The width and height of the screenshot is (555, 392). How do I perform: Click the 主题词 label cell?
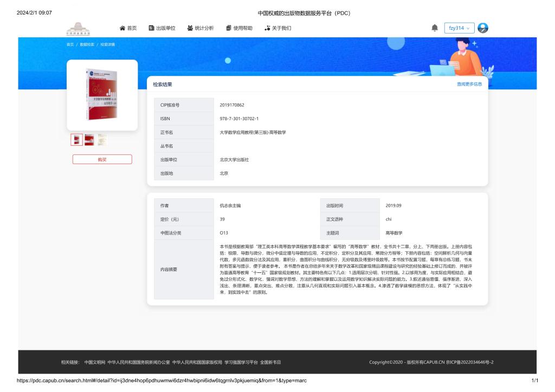(350, 233)
